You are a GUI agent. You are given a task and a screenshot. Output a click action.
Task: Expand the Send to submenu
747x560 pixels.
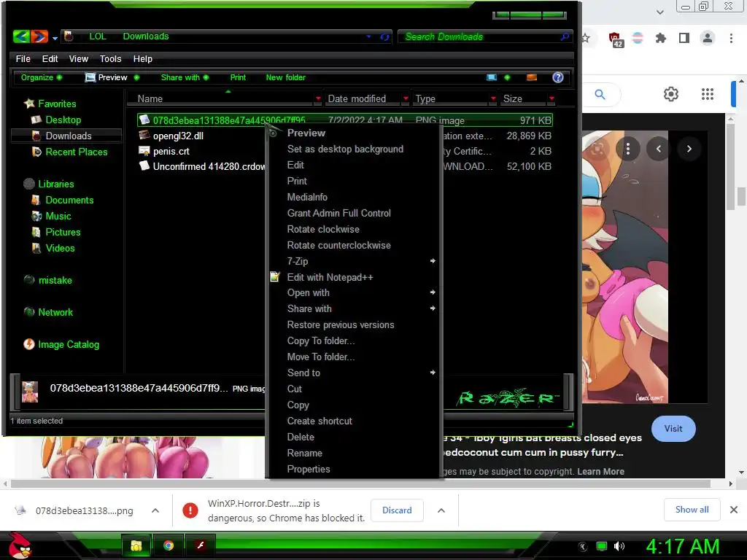tap(354, 373)
